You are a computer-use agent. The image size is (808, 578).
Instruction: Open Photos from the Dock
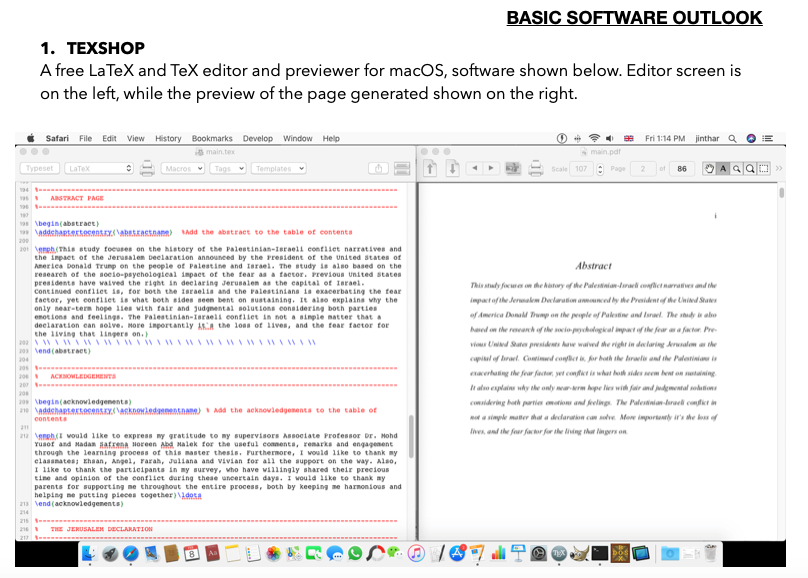(x=273, y=554)
